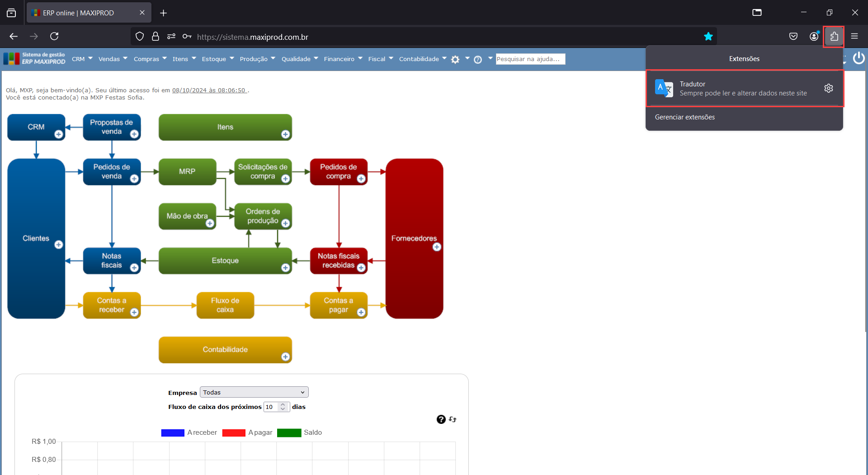Click plus icon on Pedidos de venda
Image resolution: width=868 pixels, height=475 pixels.
coord(134,179)
